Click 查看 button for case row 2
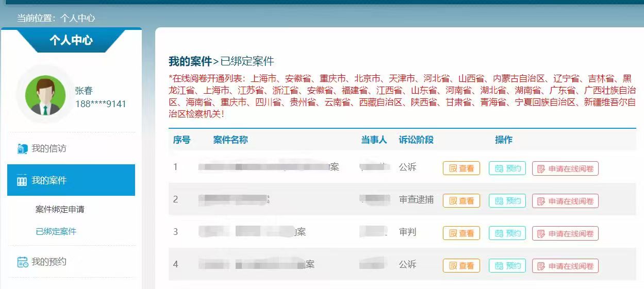This screenshot has width=644, height=289. 461,201
